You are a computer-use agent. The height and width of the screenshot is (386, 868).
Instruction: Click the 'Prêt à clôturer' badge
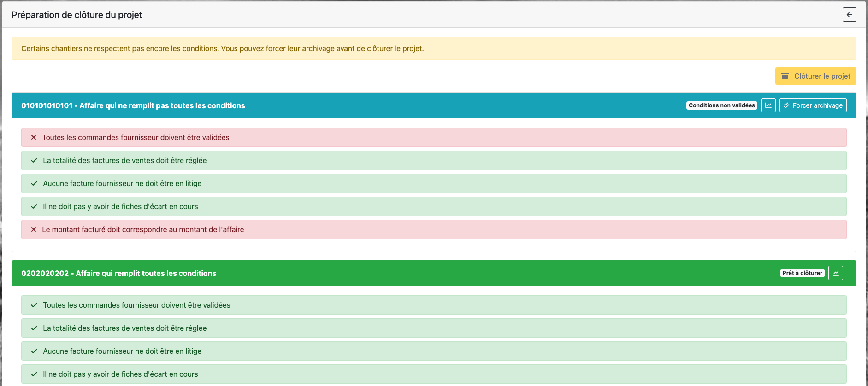(802, 273)
